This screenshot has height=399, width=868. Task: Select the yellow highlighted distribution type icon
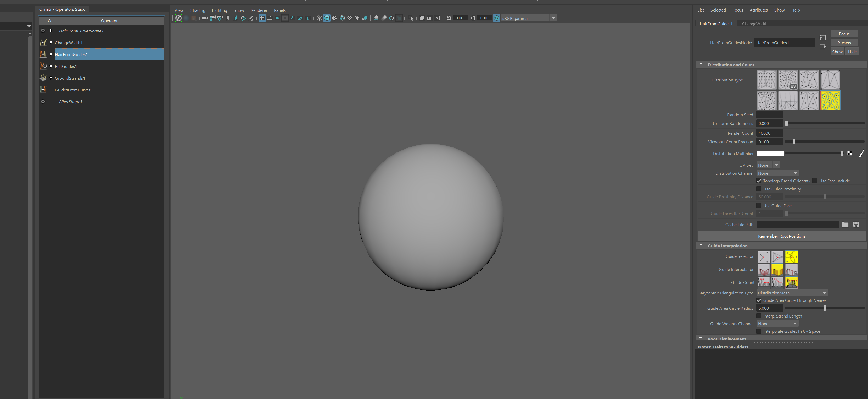[x=830, y=101]
